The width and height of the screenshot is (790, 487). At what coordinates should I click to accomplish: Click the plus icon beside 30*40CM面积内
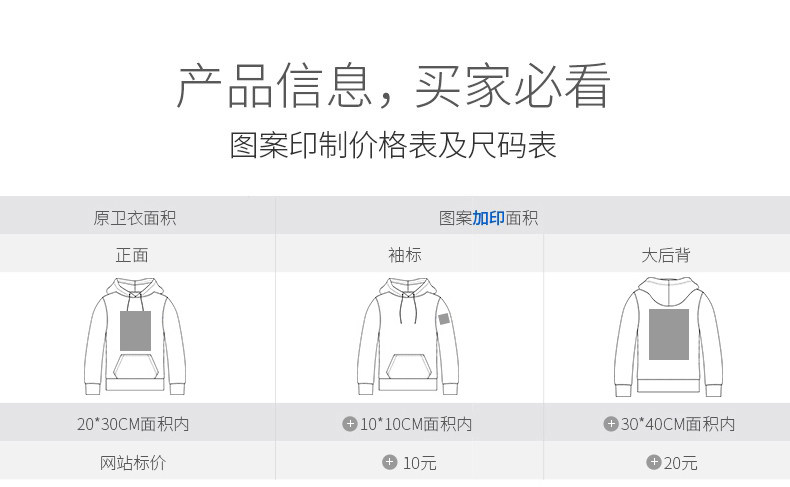(x=611, y=424)
